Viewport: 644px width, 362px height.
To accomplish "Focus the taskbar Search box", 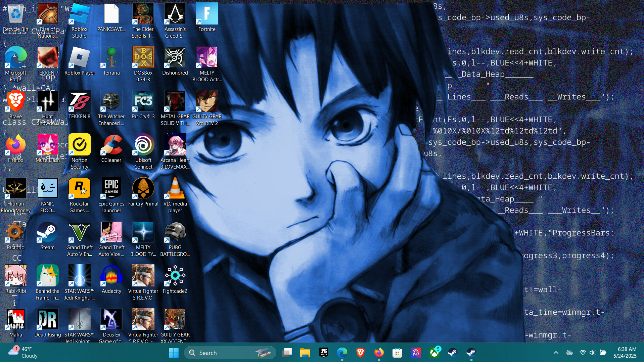I will pos(230,353).
